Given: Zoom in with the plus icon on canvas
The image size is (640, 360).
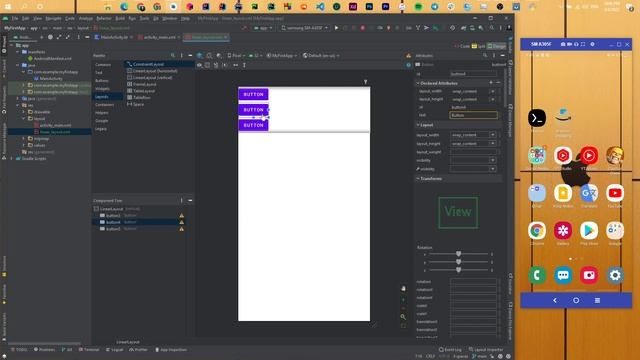Looking at the screenshot, I should 403,300.
